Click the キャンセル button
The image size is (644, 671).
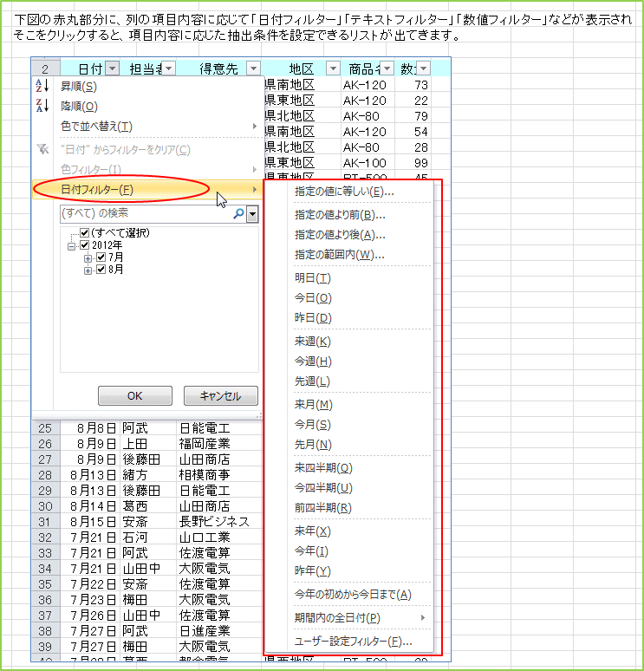click(x=220, y=396)
